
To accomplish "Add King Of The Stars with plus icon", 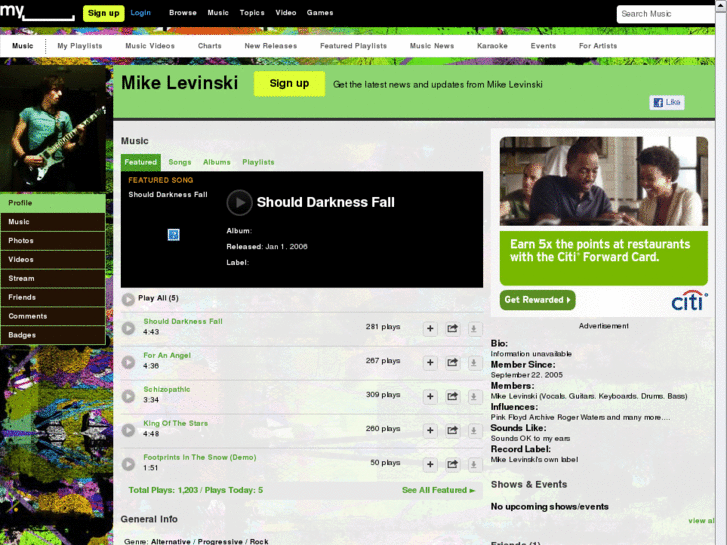I will [x=430, y=430].
